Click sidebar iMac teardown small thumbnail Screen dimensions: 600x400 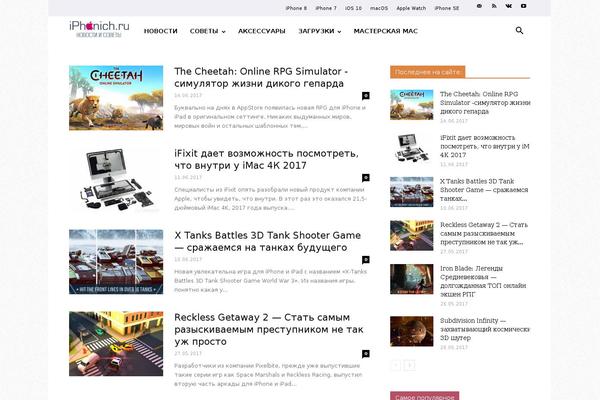click(x=412, y=149)
